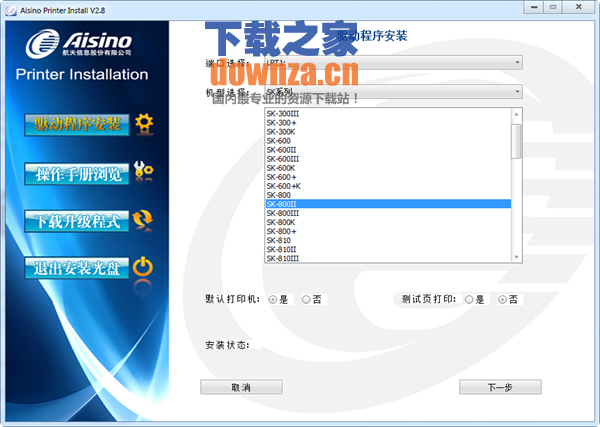Click 取消 button
This screenshot has width=600, height=427.
(241, 387)
